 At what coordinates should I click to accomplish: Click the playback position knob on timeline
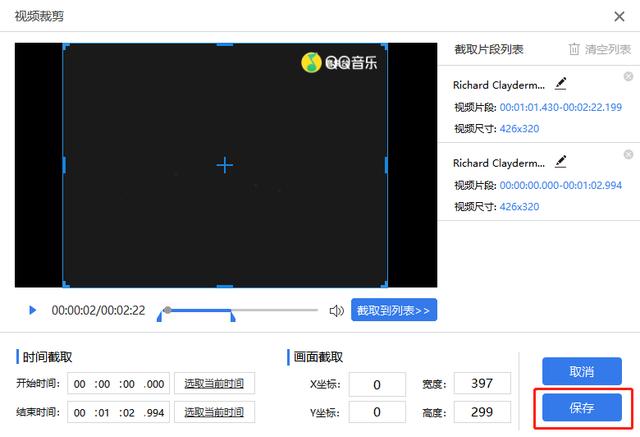[167, 310]
